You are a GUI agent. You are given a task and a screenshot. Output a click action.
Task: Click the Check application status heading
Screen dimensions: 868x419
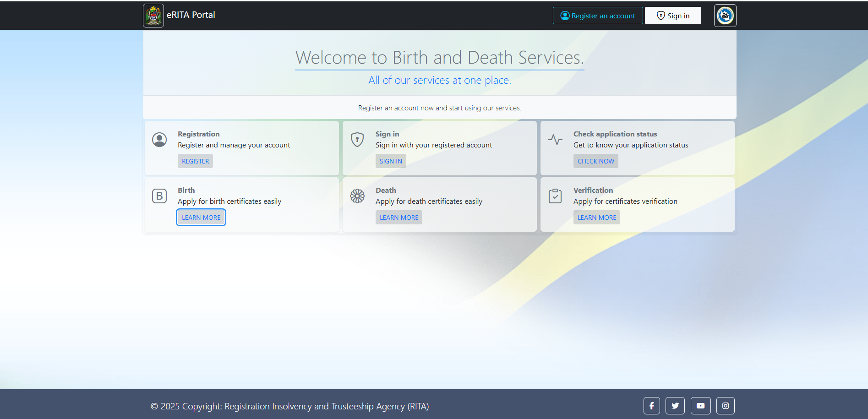point(615,134)
